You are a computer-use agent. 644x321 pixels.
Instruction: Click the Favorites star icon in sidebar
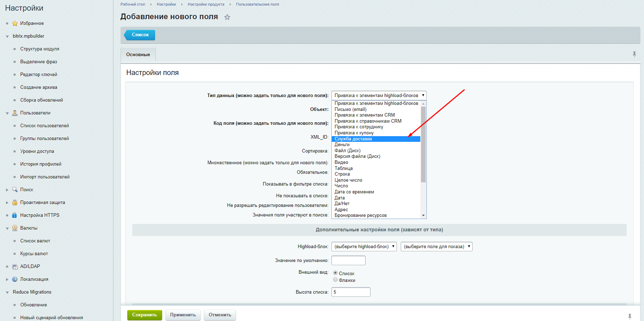[15, 23]
